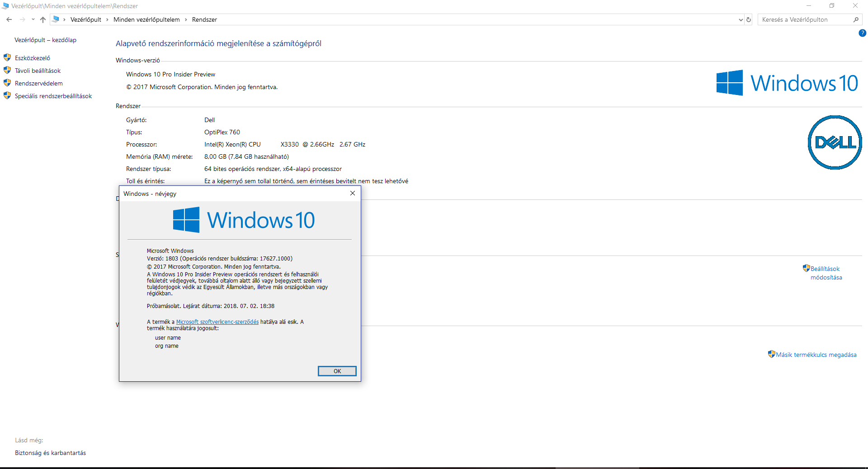Select the Rendszer breadcrumb segment

point(204,19)
